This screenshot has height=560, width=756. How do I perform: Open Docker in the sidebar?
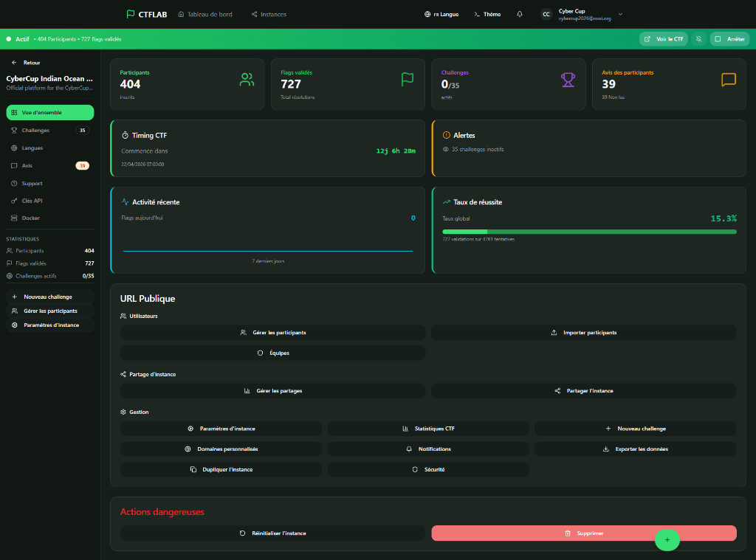pos(50,218)
